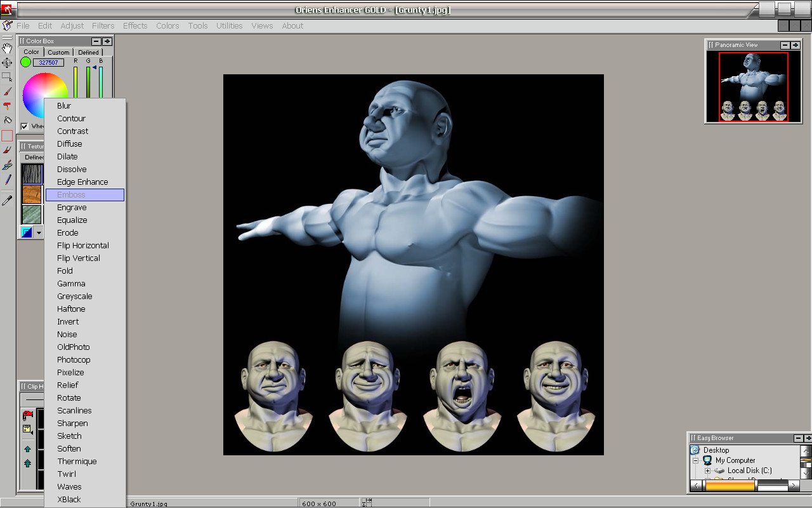Select the Hand pan tool

[7, 49]
